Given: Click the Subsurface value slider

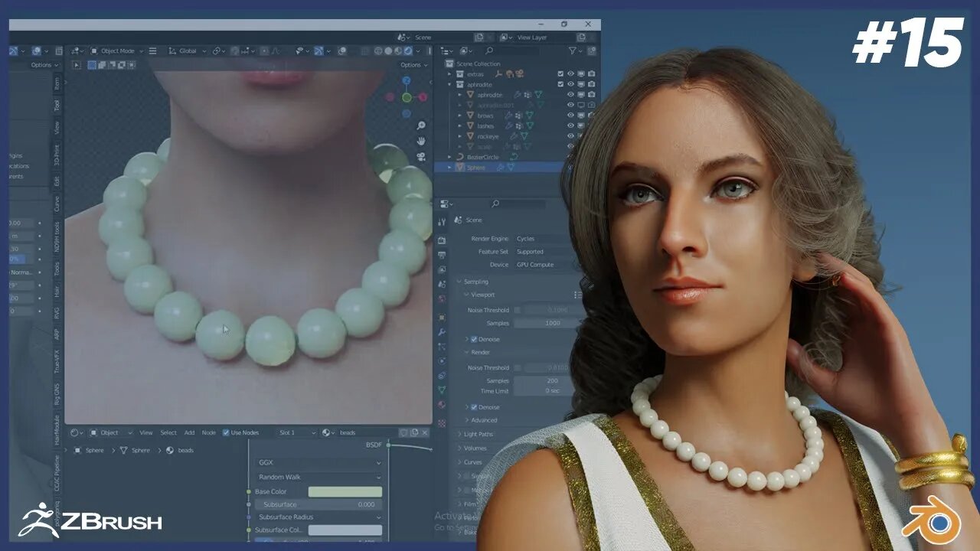Looking at the screenshot, I should point(318,504).
